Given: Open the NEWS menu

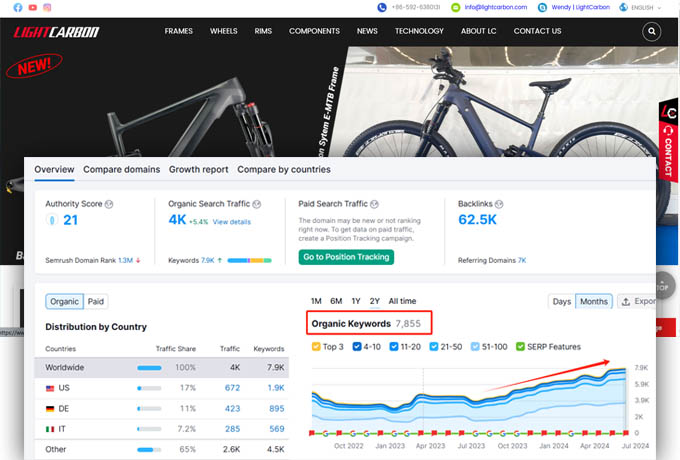Looking at the screenshot, I should pyautogui.click(x=367, y=31).
